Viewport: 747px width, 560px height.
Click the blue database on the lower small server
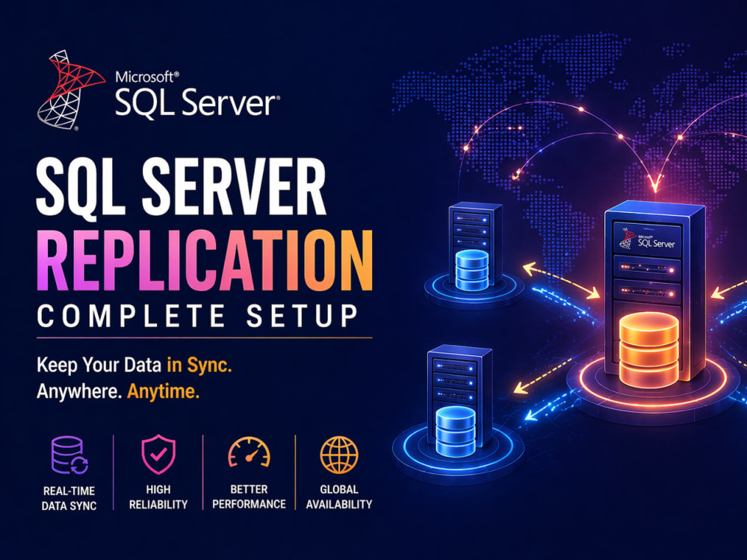[x=456, y=432]
